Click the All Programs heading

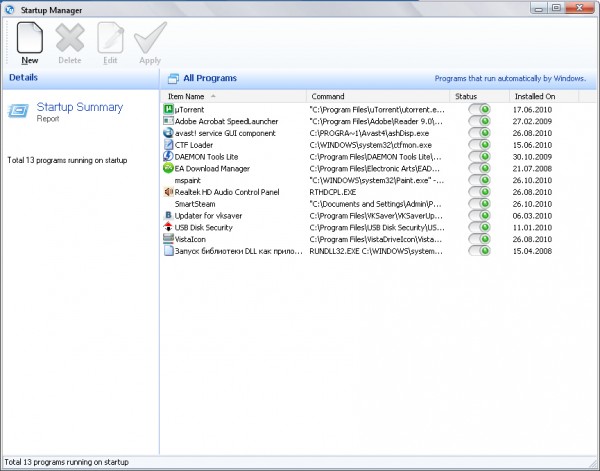point(210,78)
